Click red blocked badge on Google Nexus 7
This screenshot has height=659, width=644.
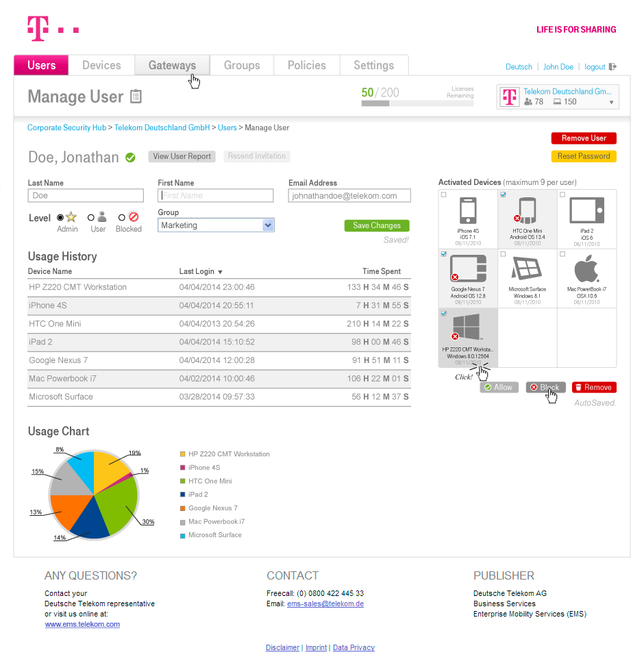(x=455, y=277)
